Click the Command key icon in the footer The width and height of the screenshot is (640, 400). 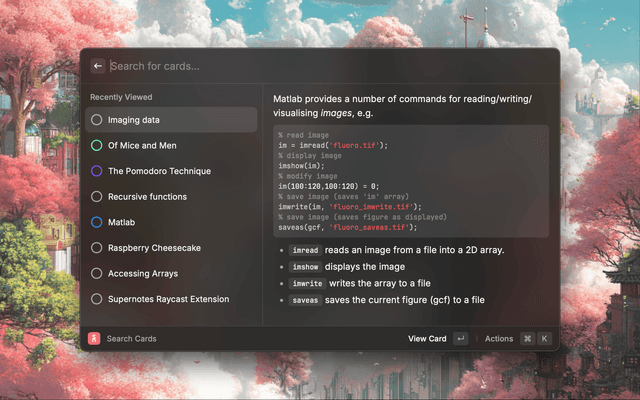pyautogui.click(x=527, y=339)
